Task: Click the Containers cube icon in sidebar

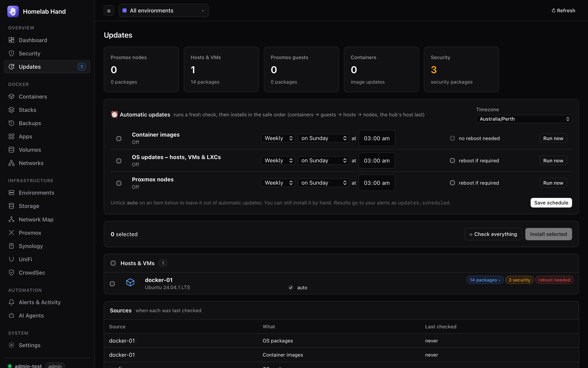Action: pos(11,96)
